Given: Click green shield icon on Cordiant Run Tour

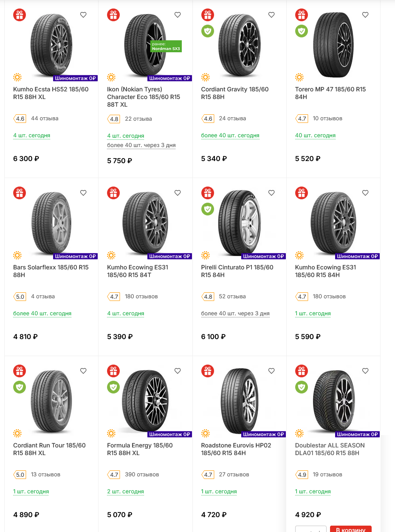Looking at the screenshot, I should click(20, 387).
